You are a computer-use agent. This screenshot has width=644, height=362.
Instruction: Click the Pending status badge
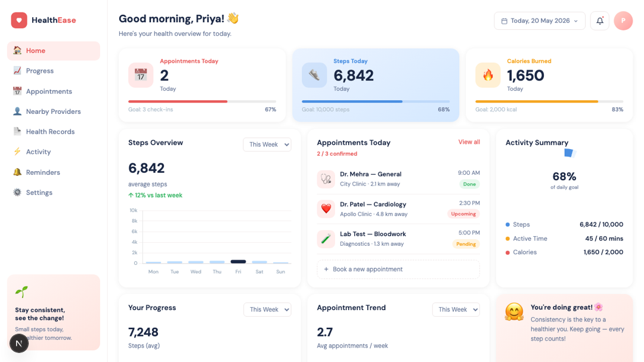point(466,244)
